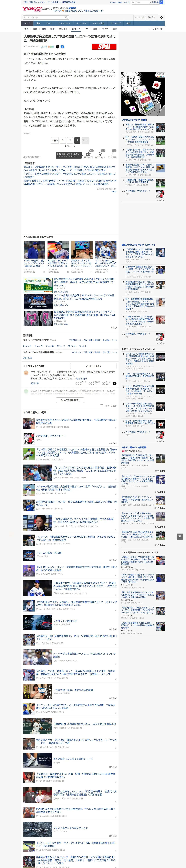Open the トップ navigation tab
This screenshot has width=186, height=868.
coord(27,24)
